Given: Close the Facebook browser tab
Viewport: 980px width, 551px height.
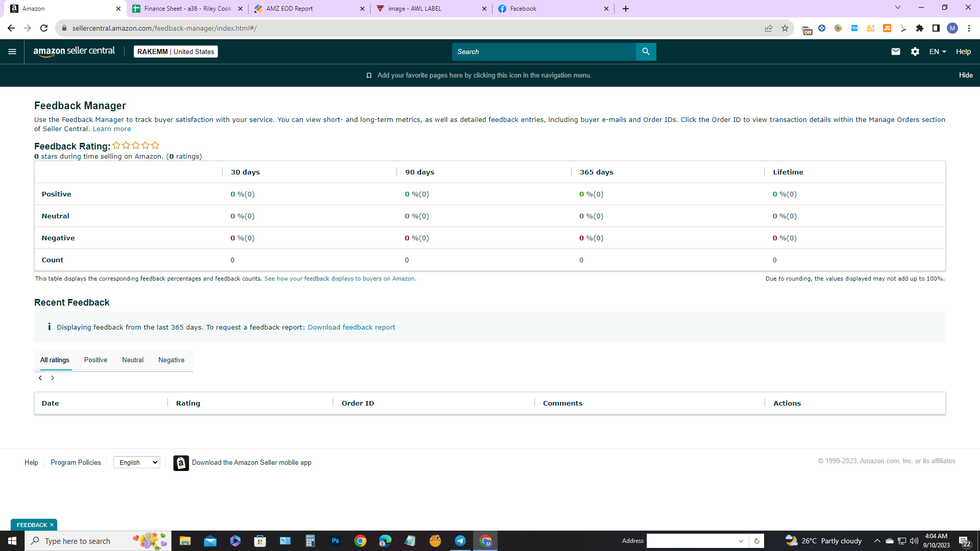Looking at the screenshot, I should coord(606,9).
